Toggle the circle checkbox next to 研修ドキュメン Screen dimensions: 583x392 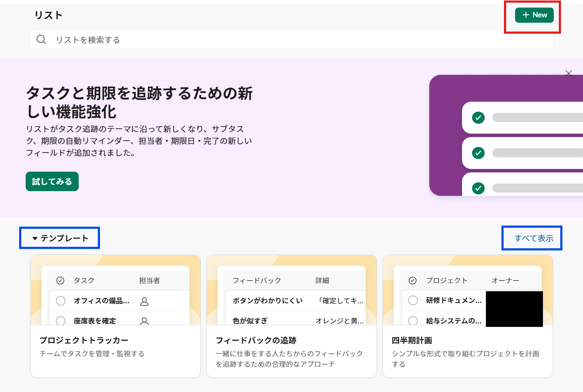tap(413, 300)
